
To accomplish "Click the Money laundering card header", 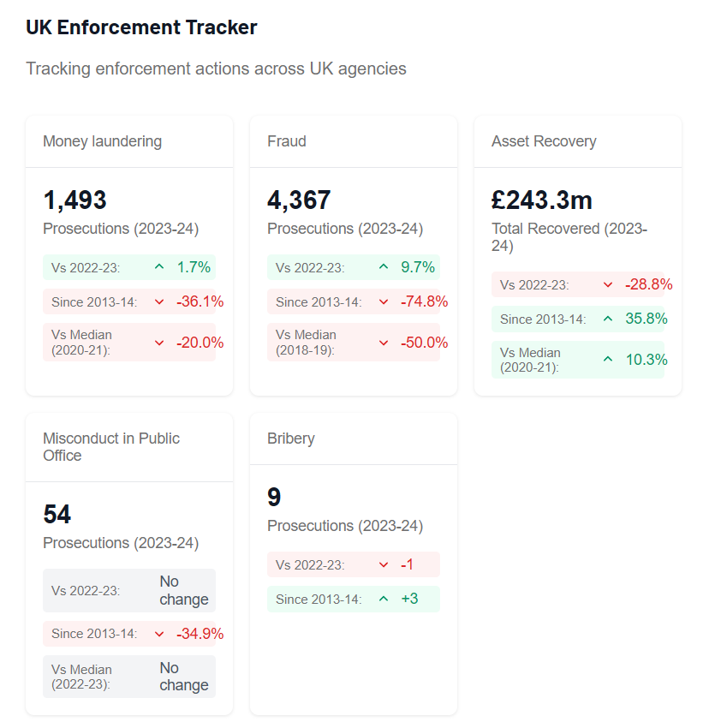I will [101, 140].
